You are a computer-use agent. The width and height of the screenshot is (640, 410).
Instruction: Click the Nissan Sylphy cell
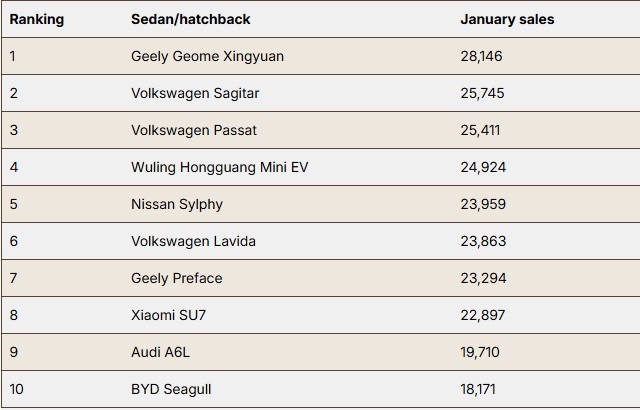click(177, 204)
